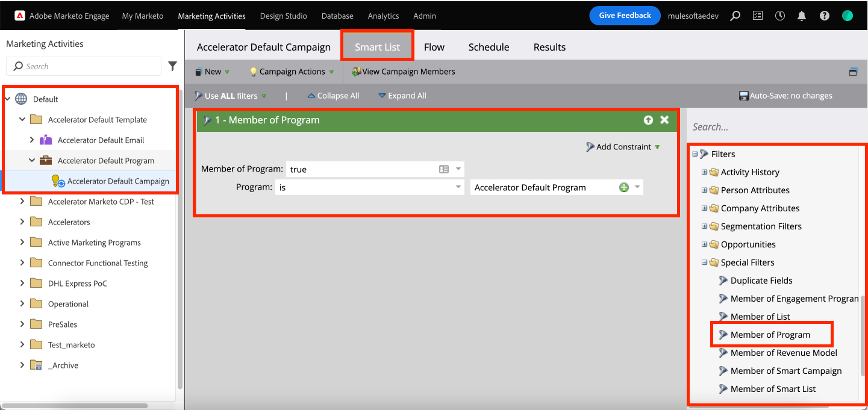Open the search magnifier in top bar
Viewport: 868px width, 410px height.
735,16
